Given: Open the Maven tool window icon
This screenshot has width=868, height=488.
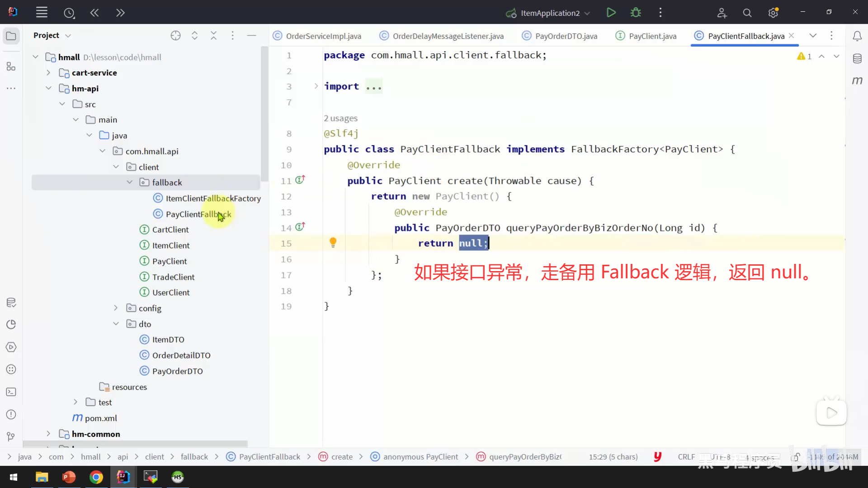Looking at the screenshot, I should (x=857, y=80).
